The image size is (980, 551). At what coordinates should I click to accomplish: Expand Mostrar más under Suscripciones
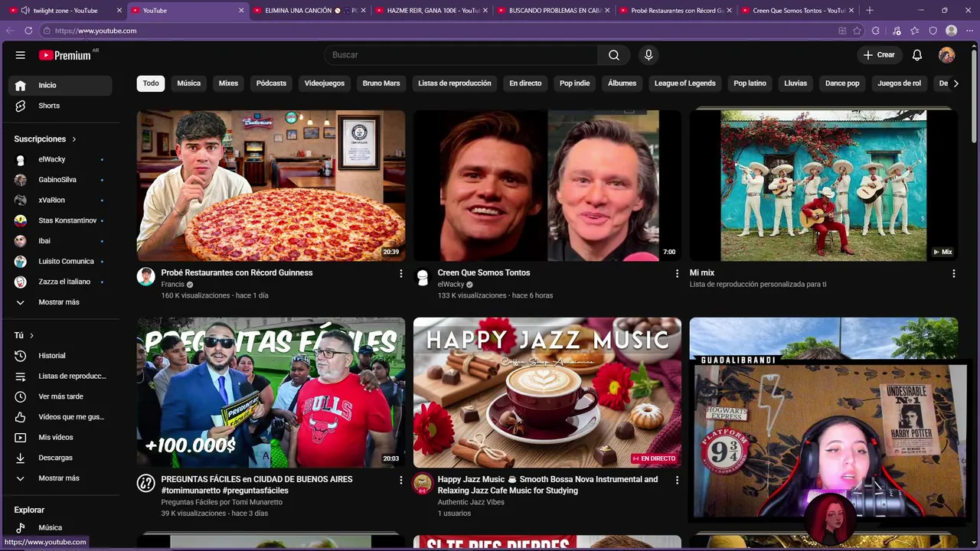60,302
